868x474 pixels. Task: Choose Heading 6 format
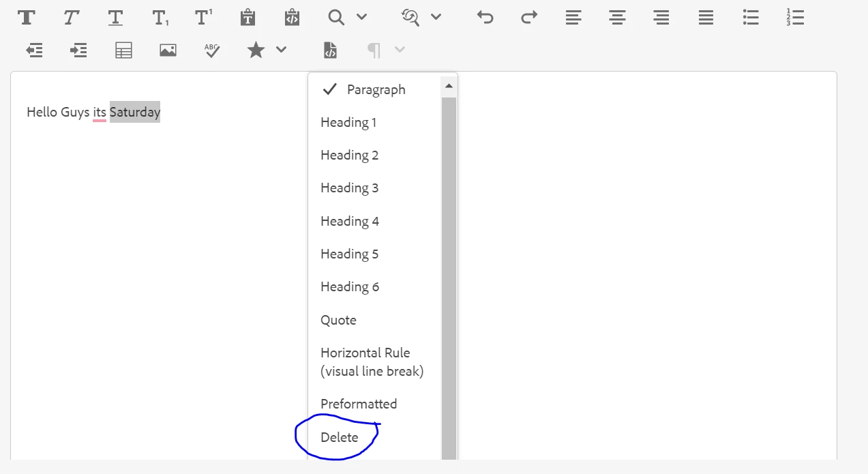click(x=374, y=286)
